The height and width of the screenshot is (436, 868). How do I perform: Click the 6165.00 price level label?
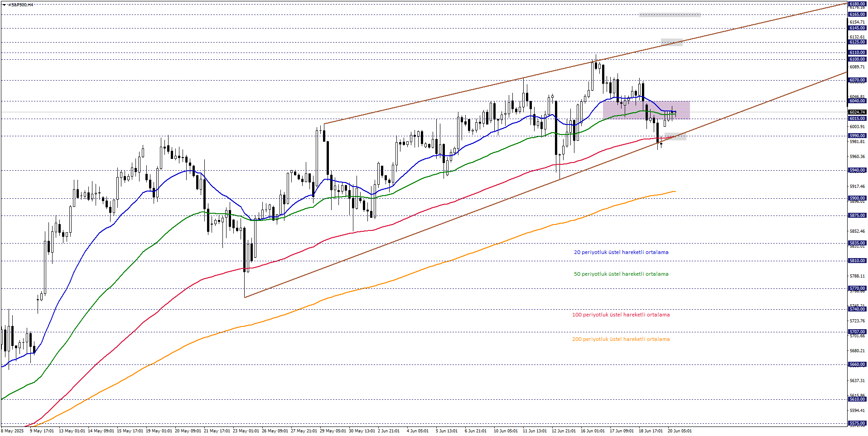[857, 14]
